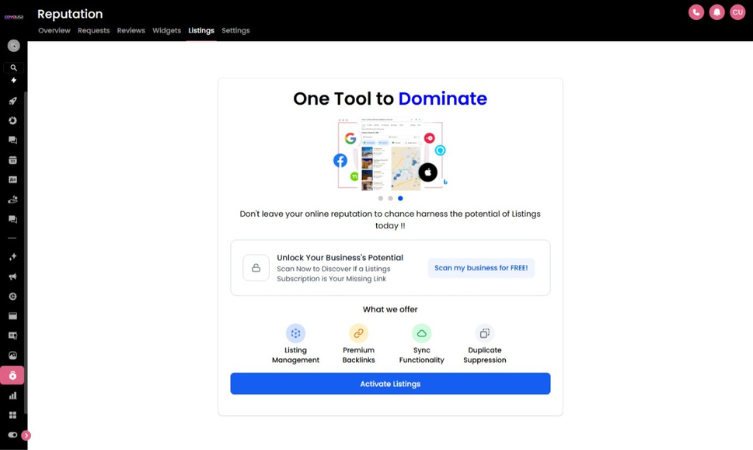This screenshot has height=450, width=753.
Task: Select the first carousel dot indicator
Action: pyautogui.click(x=380, y=198)
